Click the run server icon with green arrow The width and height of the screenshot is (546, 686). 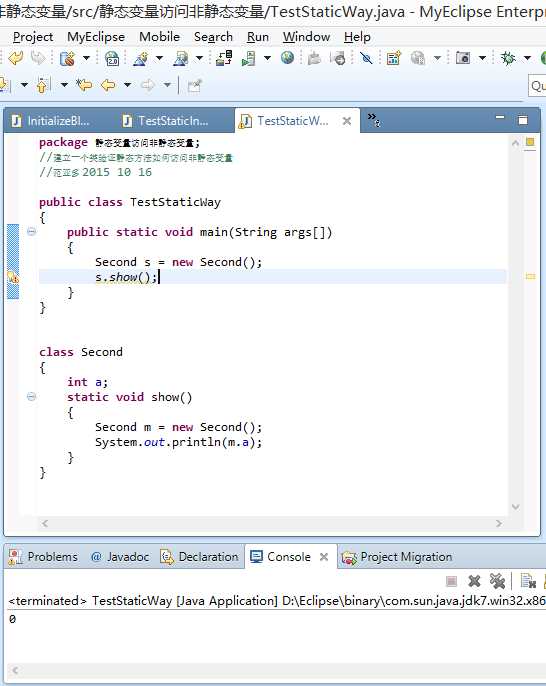tap(248, 58)
